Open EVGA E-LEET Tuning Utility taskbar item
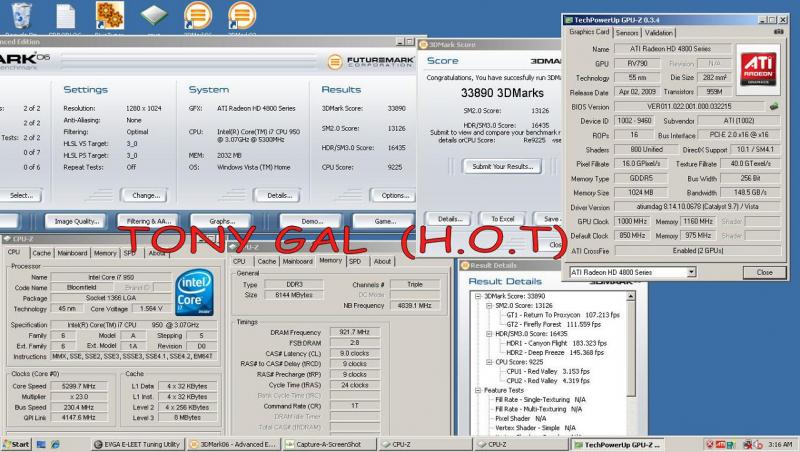The width and height of the screenshot is (800, 452). pyautogui.click(x=138, y=444)
